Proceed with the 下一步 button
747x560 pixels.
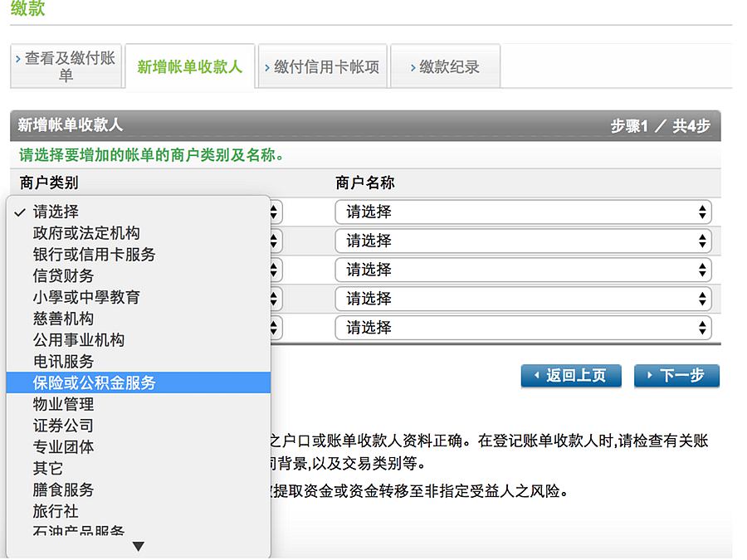(x=676, y=376)
